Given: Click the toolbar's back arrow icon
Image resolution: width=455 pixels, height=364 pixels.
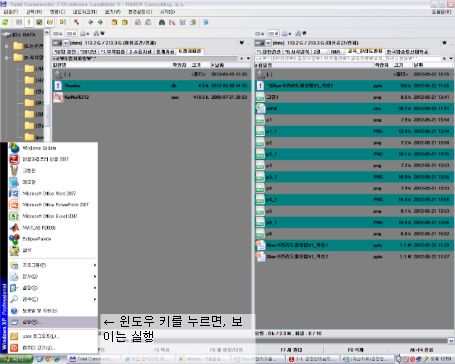Looking at the screenshot, I should (90, 22).
